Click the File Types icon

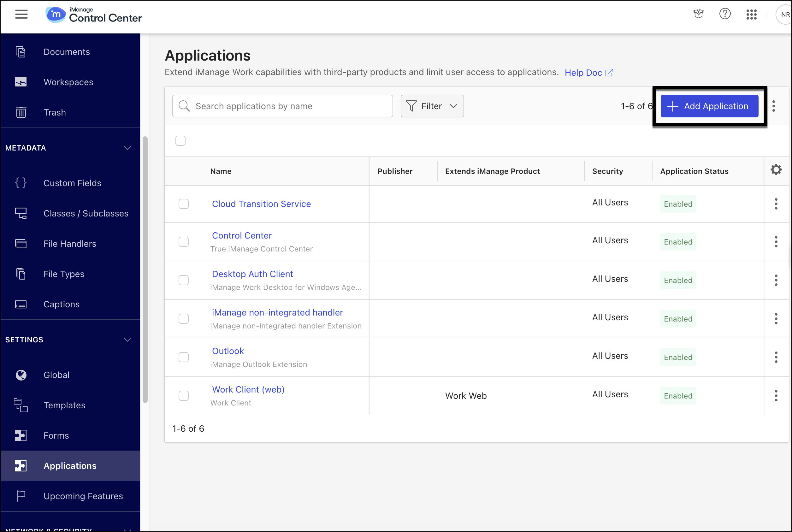[x=21, y=274]
